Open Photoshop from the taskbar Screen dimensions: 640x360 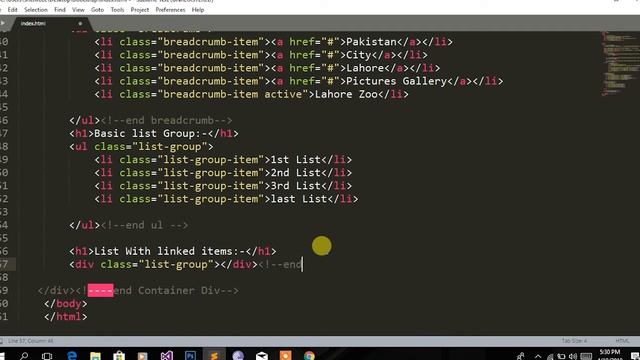click(x=190, y=356)
